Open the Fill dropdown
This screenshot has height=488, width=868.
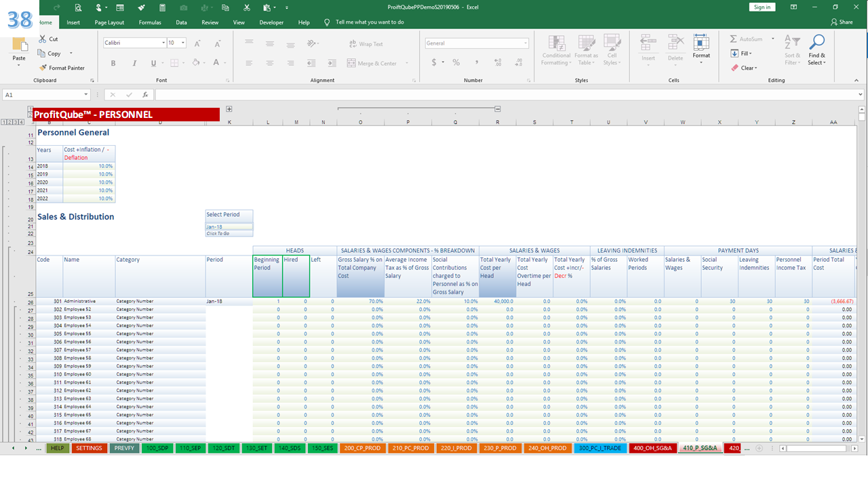point(743,54)
